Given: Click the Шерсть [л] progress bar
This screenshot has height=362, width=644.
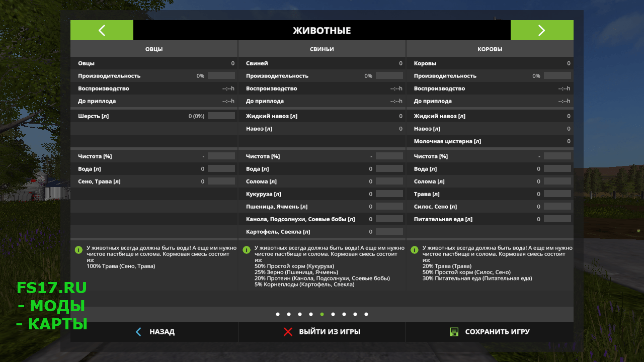Looking at the screenshot, I should click(221, 116).
